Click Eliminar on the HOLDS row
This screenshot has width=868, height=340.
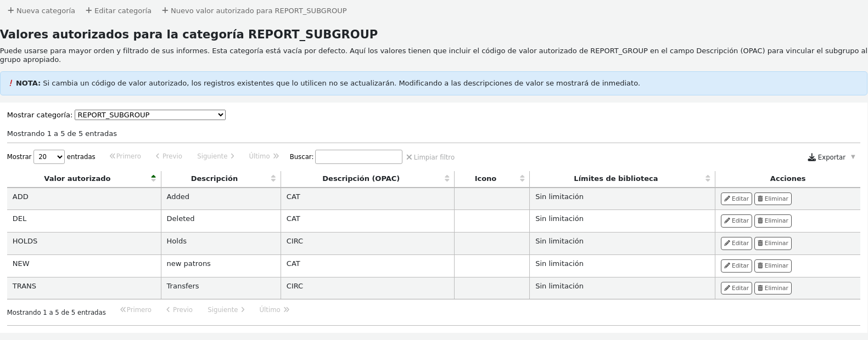coord(772,243)
